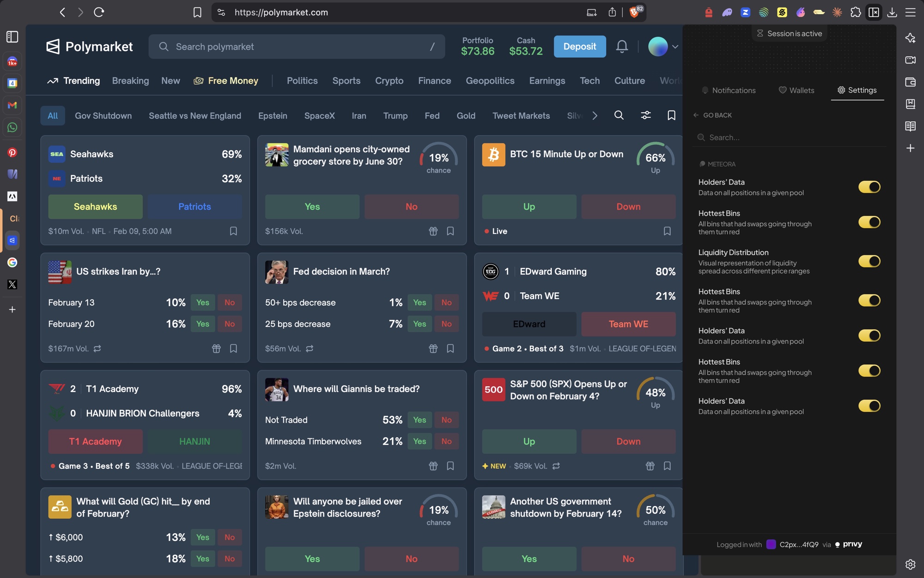The height and width of the screenshot is (578, 924).
Task: Click No for 25 bps decrease
Action: pyautogui.click(x=446, y=324)
